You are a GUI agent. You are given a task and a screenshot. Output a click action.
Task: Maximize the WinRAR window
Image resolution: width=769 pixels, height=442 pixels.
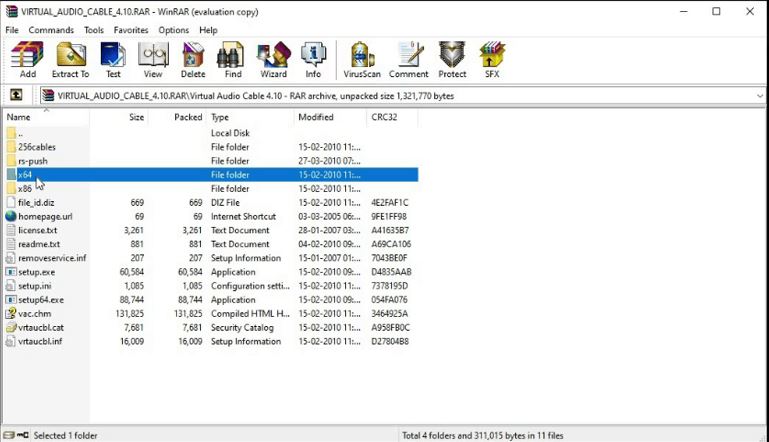[717, 11]
